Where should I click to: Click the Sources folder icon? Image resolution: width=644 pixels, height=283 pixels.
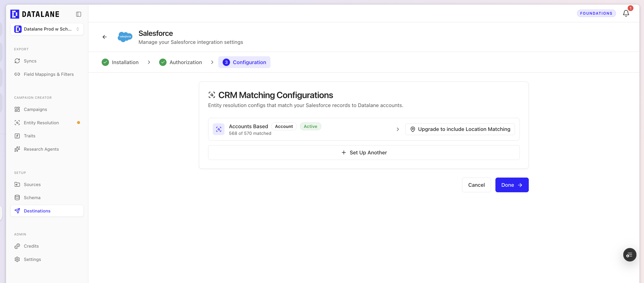(17, 184)
